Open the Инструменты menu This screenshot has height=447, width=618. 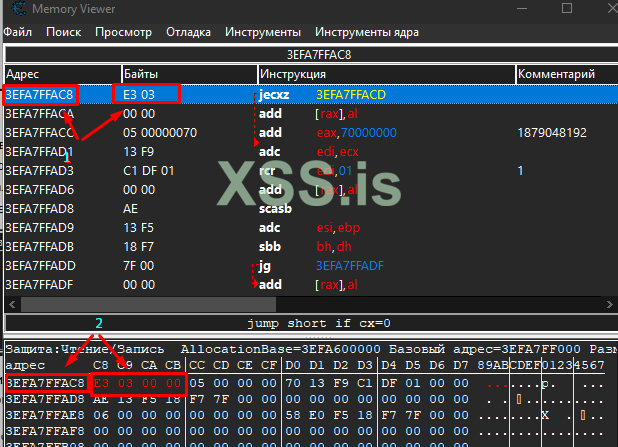[x=263, y=32]
